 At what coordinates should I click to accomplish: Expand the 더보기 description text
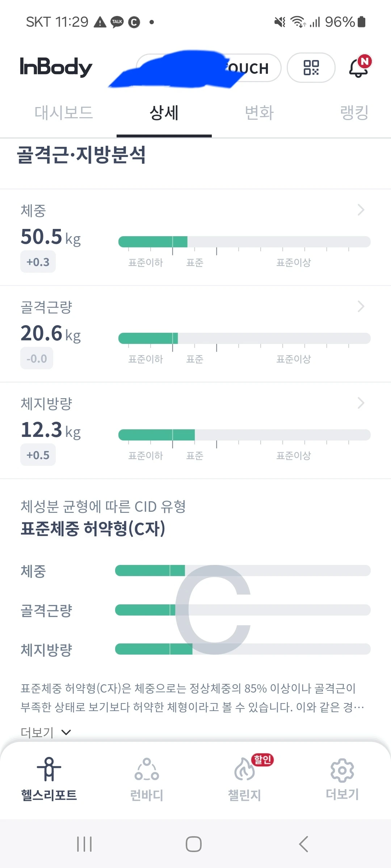[46, 732]
